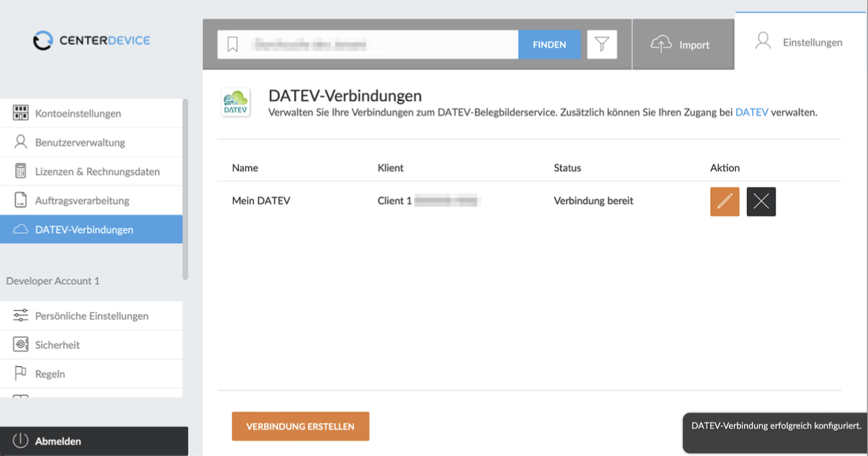Click the DATEV-Verbindungen page heading
Viewport: 868px width, 456px height.
tap(345, 95)
